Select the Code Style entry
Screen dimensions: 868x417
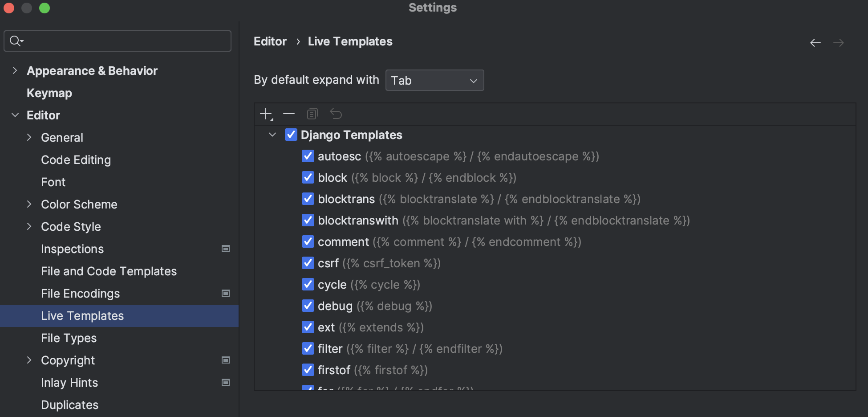(71, 227)
